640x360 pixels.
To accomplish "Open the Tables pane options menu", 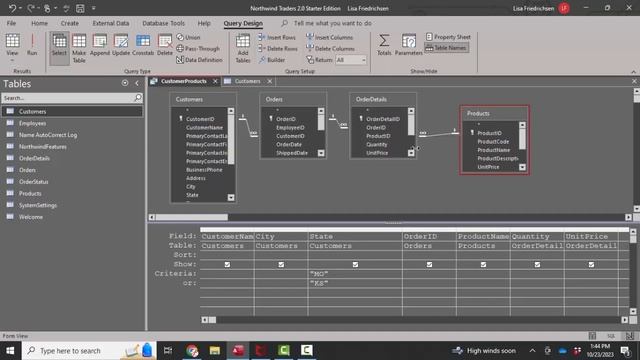I will [x=125, y=83].
